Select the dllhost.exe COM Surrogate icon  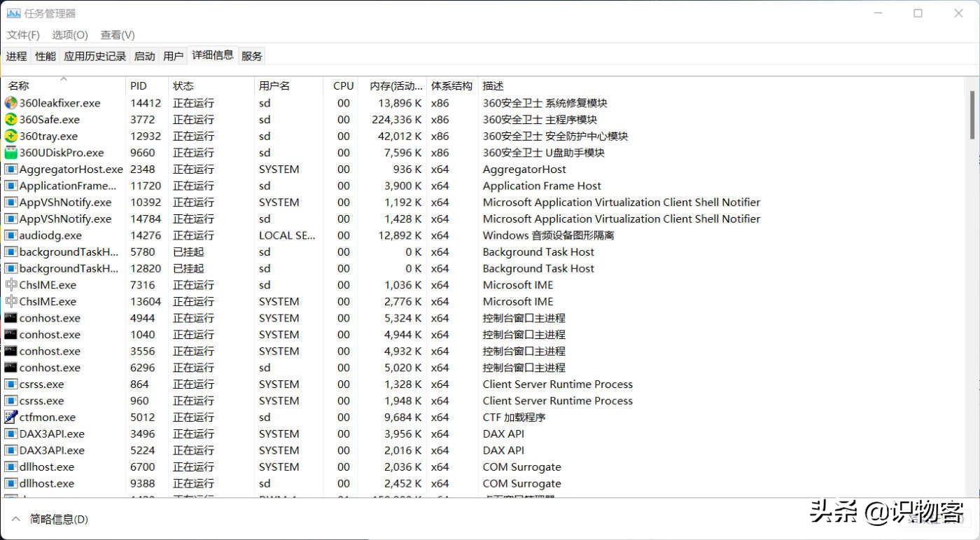point(11,466)
